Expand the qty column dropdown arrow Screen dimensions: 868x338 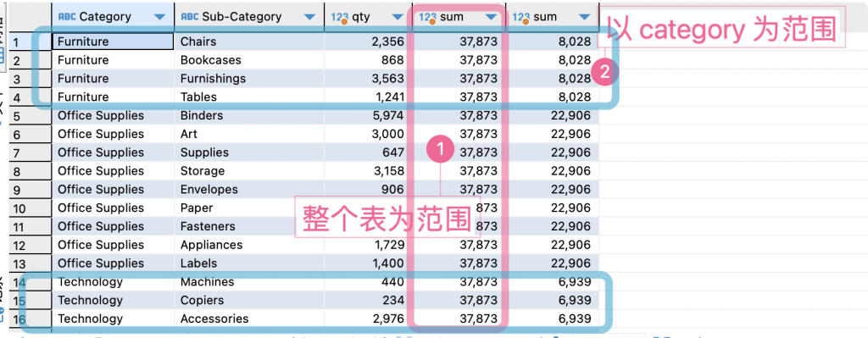click(398, 18)
